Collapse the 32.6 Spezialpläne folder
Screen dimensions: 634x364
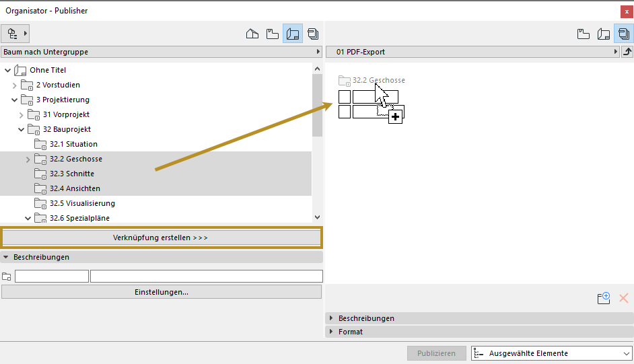pyautogui.click(x=28, y=219)
